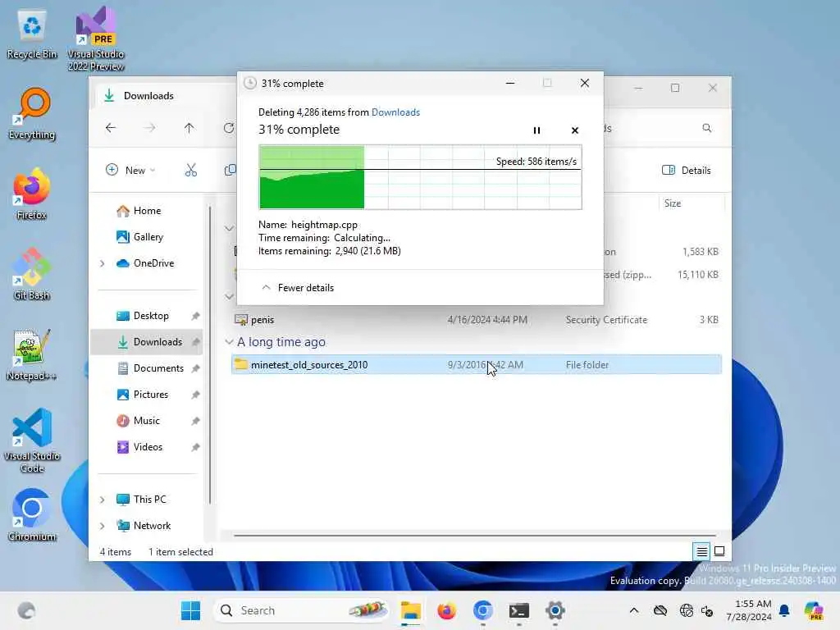The image size is (840, 630).
Task: Collapse dialog with Fewer details
Action: (x=297, y=288)
